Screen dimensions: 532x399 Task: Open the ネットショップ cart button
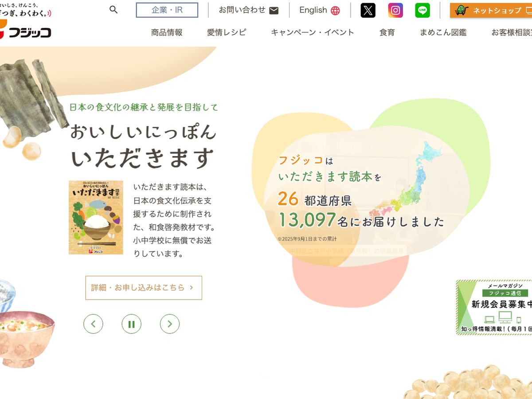click(x=491, y=10)
